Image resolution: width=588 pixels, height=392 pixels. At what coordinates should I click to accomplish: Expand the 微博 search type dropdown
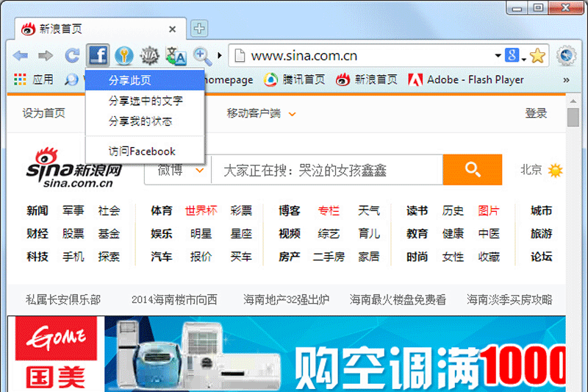[x=198, y=171]
